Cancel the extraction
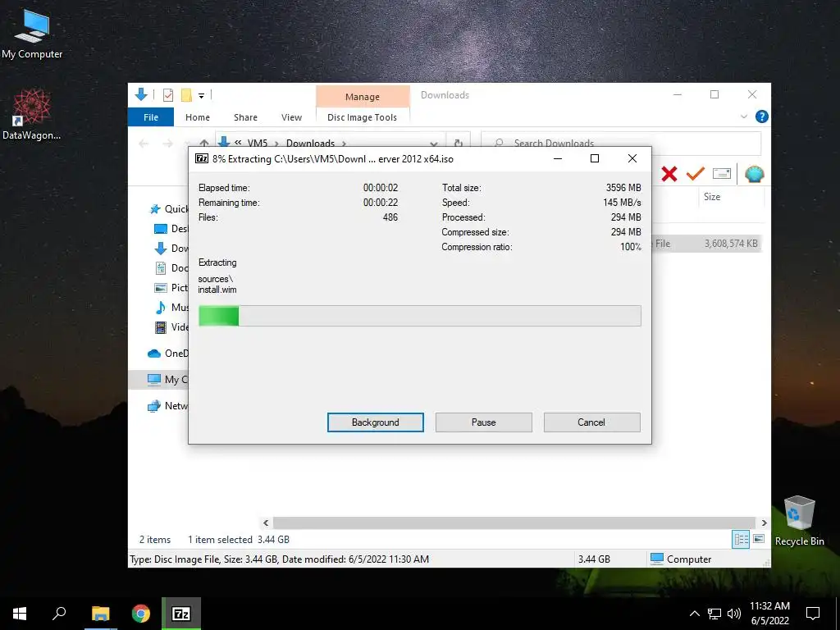This screenshot has width=840, height=630. tap(591, 422)
